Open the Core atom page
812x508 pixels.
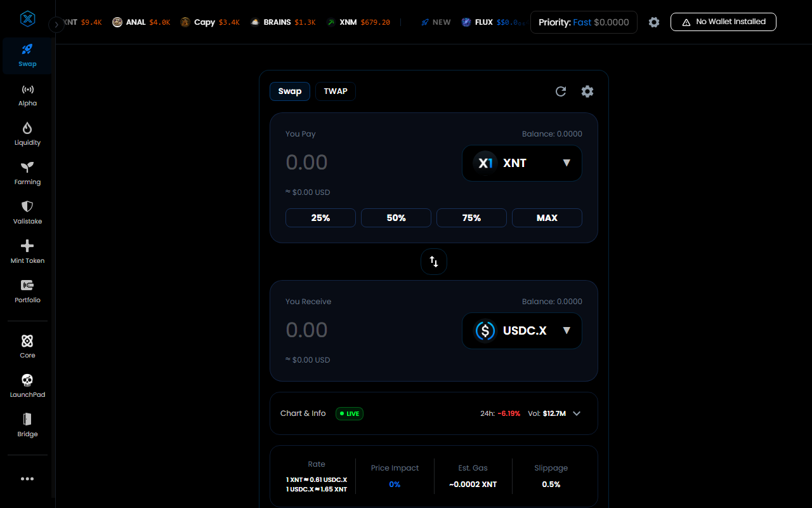pos(27,347)
